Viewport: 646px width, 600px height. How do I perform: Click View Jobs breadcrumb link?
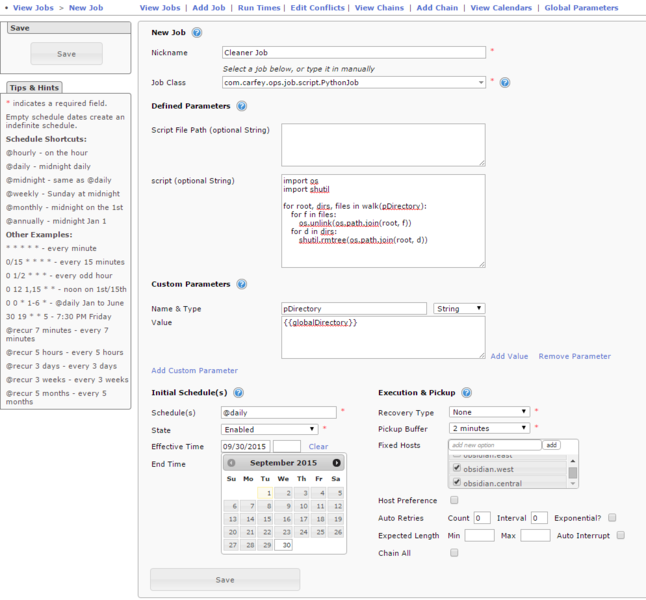pyautogui.click(x=33, y=7)
